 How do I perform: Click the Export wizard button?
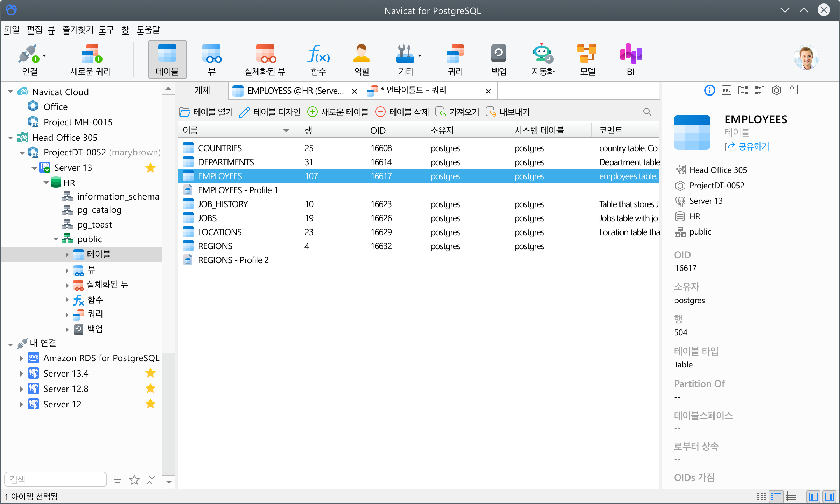coord(507,112)
